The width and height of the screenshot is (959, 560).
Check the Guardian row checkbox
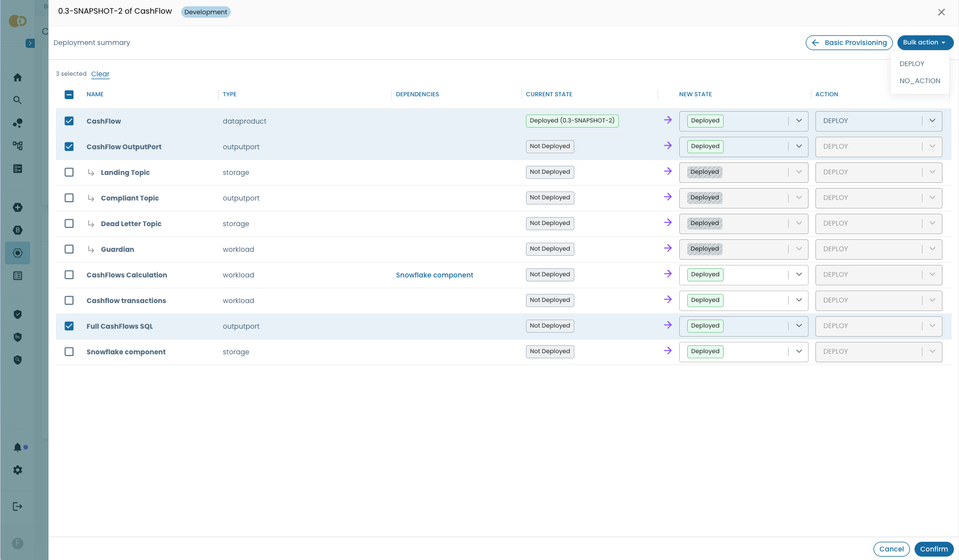pos(69,249)
